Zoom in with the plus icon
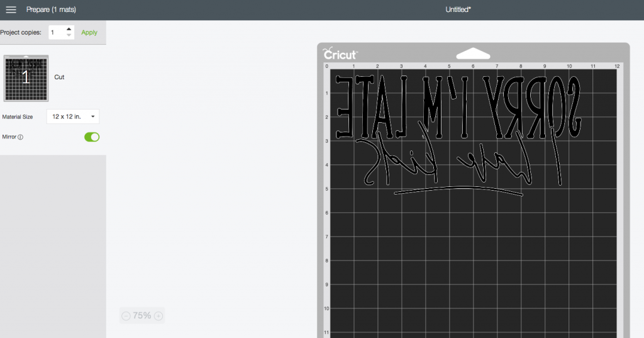Image resolution: width=644 pixels, height=338 pixels. point(158,316)
